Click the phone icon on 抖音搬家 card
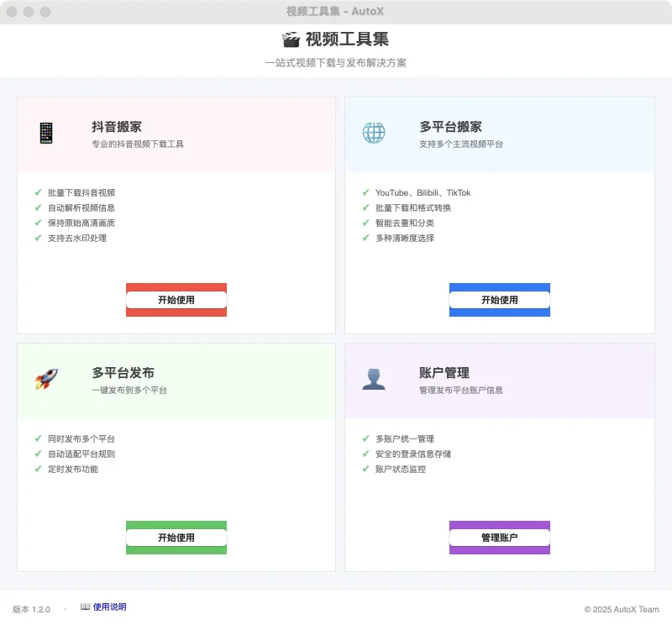The width and height of the screenshot is (672, 630). (46, 133)
